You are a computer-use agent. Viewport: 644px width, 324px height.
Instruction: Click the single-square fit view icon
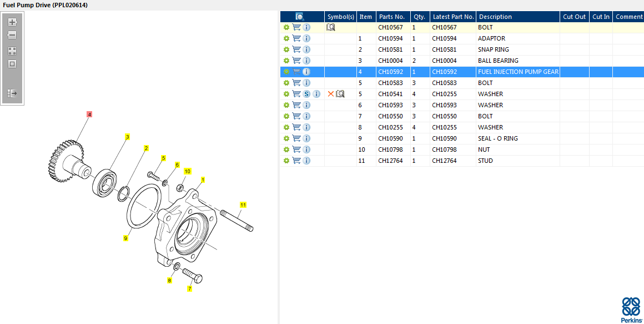click(12, 63)
